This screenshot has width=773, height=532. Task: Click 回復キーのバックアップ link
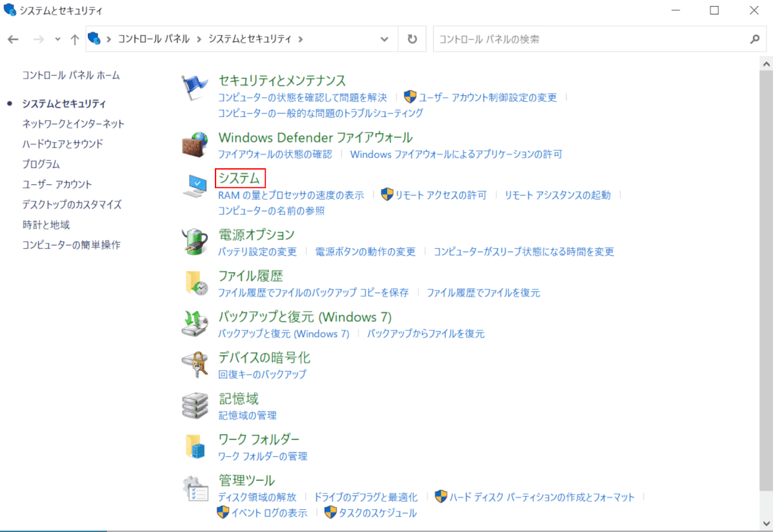[x=262, y=374]
